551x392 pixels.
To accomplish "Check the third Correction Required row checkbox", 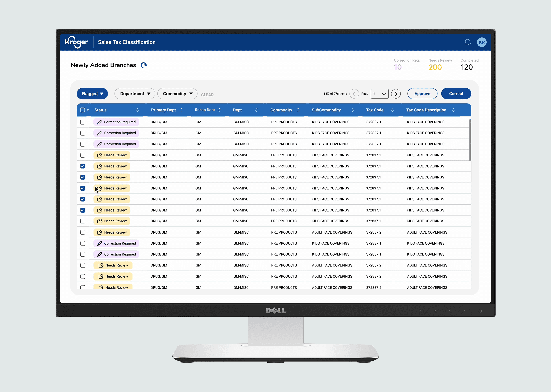I will [83, 144].
